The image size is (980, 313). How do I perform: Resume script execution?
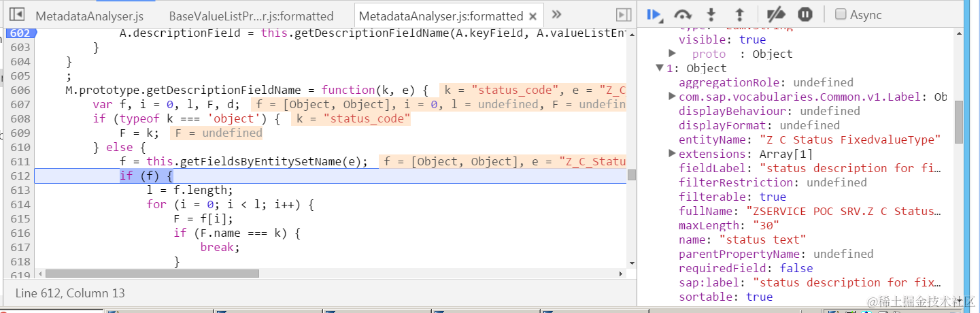click(654, 14)
